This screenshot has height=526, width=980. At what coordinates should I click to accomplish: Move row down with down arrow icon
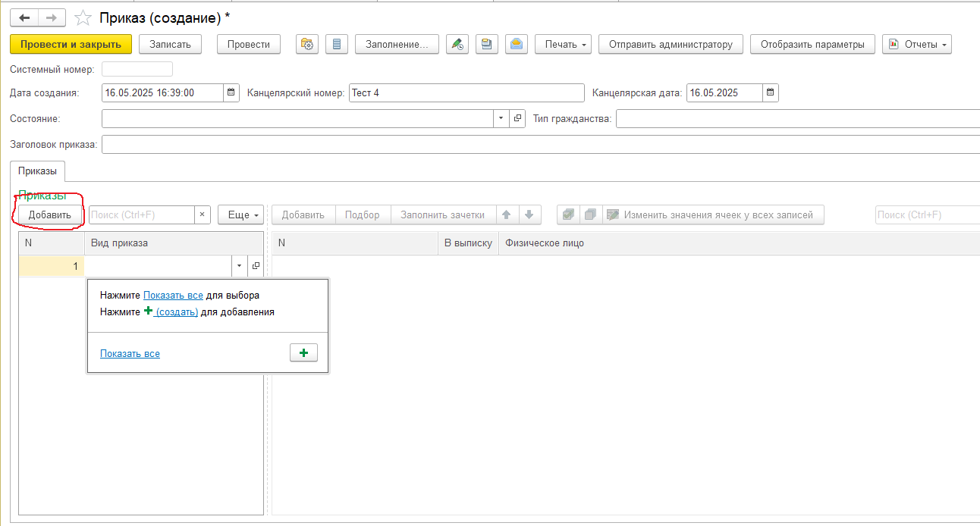(x=529, y=215)
